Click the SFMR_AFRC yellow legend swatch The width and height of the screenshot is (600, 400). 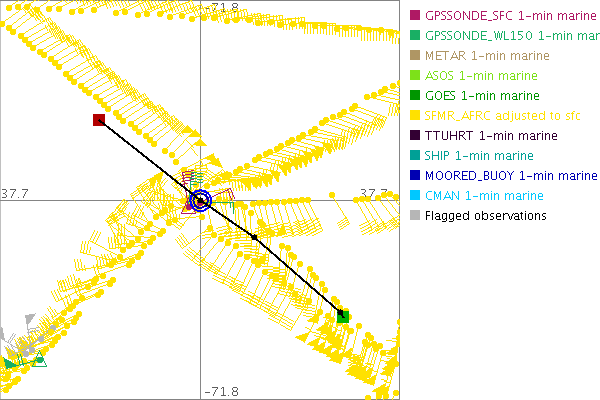pos(415,115)
